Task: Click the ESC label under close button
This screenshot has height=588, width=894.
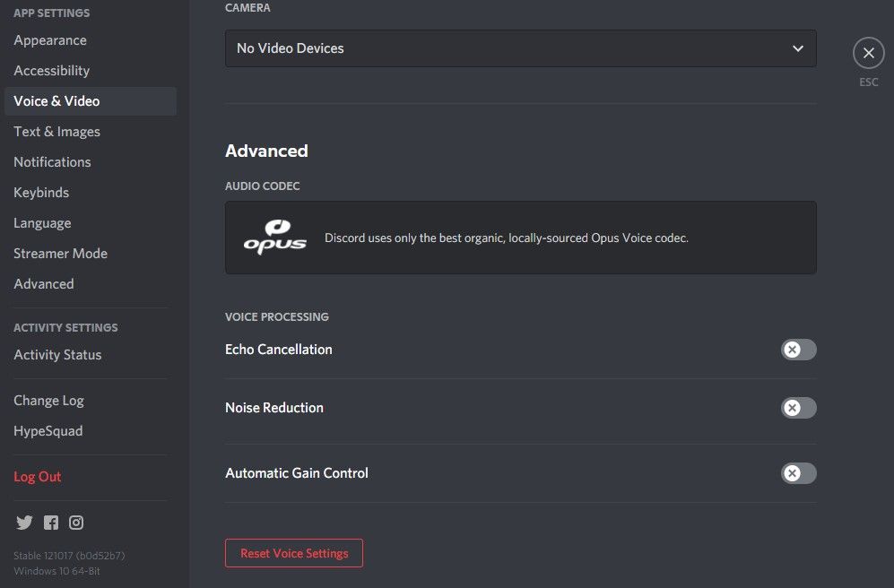Action: (868, 82)
